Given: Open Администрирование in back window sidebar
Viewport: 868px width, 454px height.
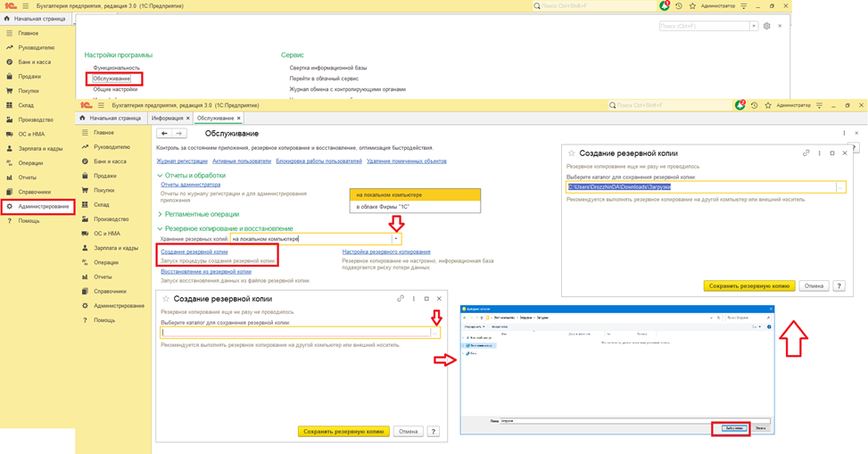Looking at the screenshot, I should tap(43, 207).
